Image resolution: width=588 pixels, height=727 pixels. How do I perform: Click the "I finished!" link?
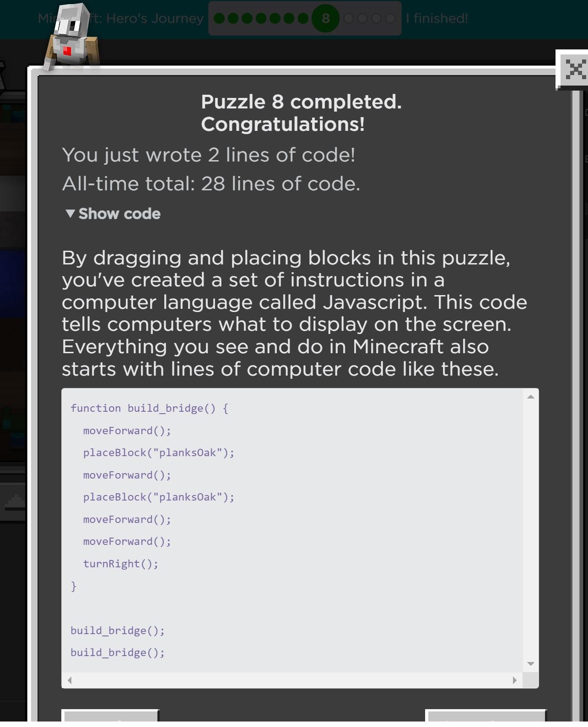(437, 19)
